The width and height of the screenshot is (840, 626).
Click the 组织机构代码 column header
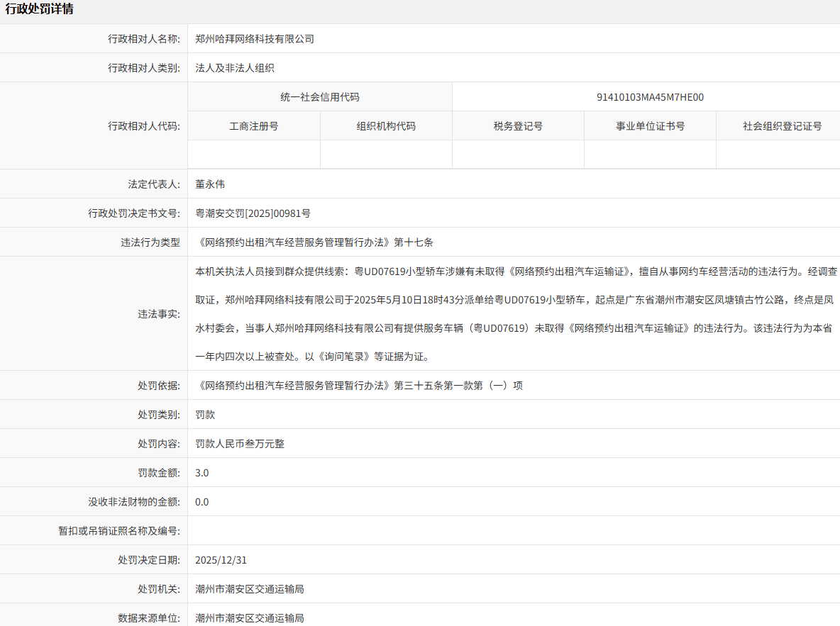[386, 126]
